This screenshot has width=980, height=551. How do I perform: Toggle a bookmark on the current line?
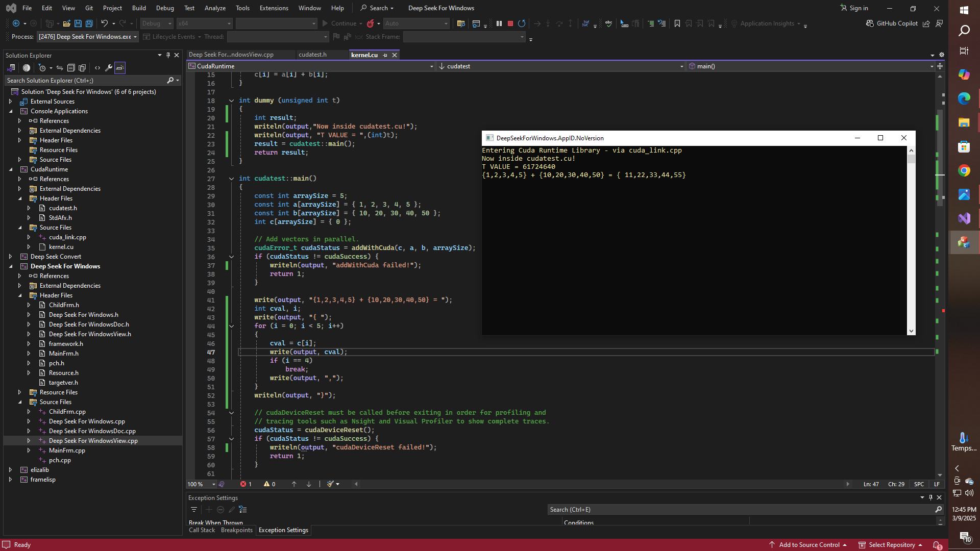point(677,23)
